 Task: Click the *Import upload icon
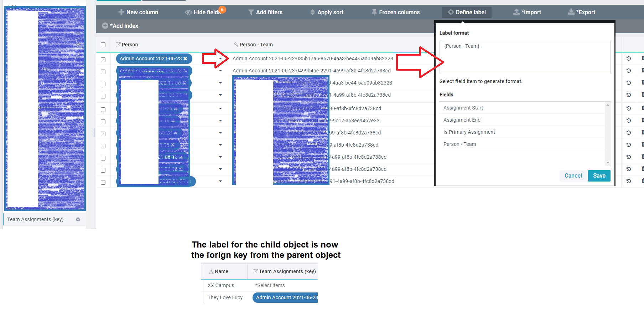pos(516,12)
